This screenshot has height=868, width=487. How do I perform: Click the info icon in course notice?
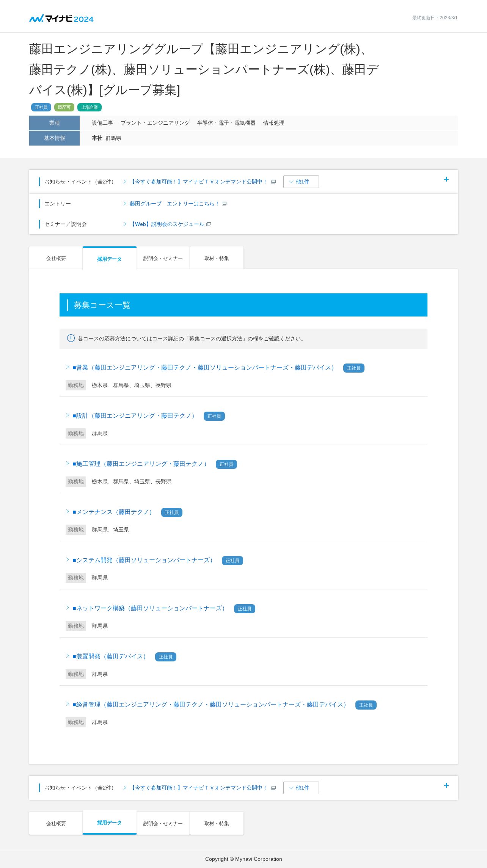pos(71,338)
